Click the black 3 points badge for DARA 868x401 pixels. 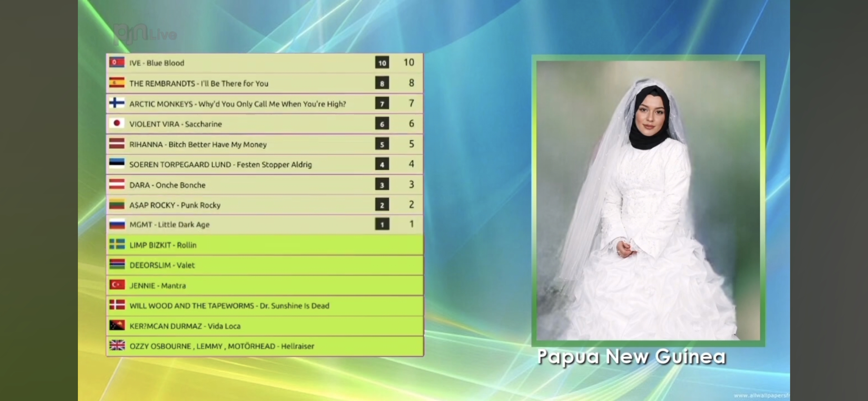coord(382,185)
